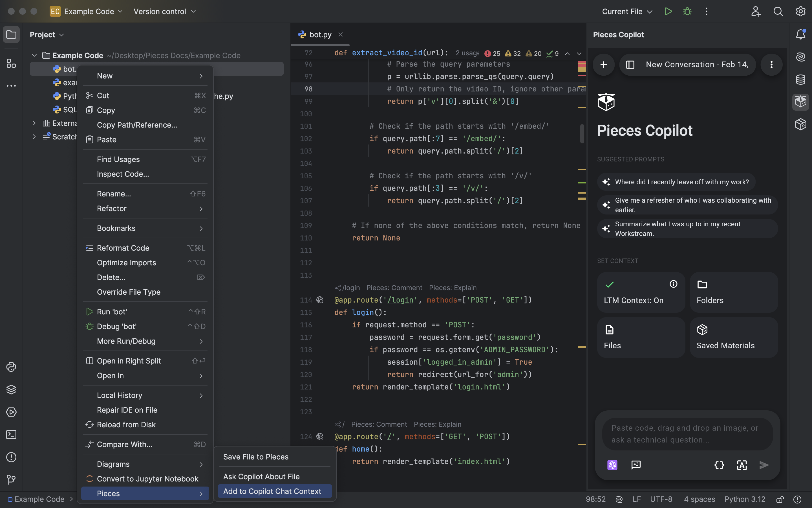The height and width of the screenshot is (508, 812).
Task: Show LTM Context info icon
Action: pos(673,284)
